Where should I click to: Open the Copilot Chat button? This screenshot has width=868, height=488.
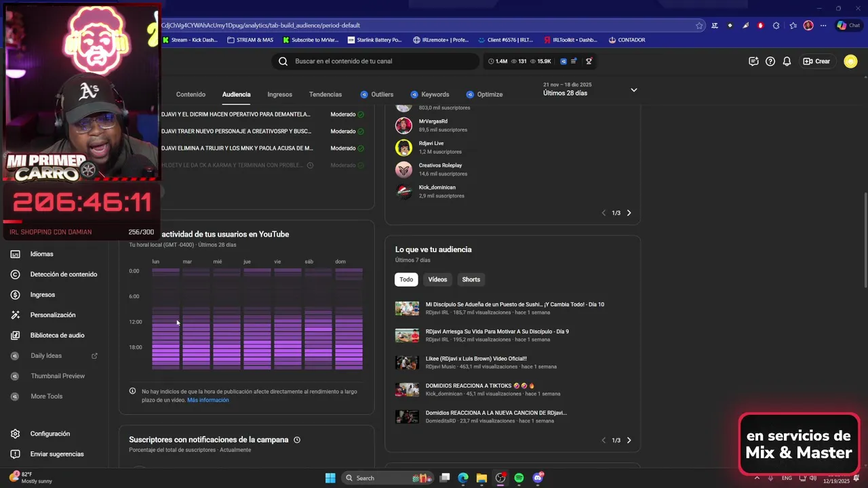(848, 26)
